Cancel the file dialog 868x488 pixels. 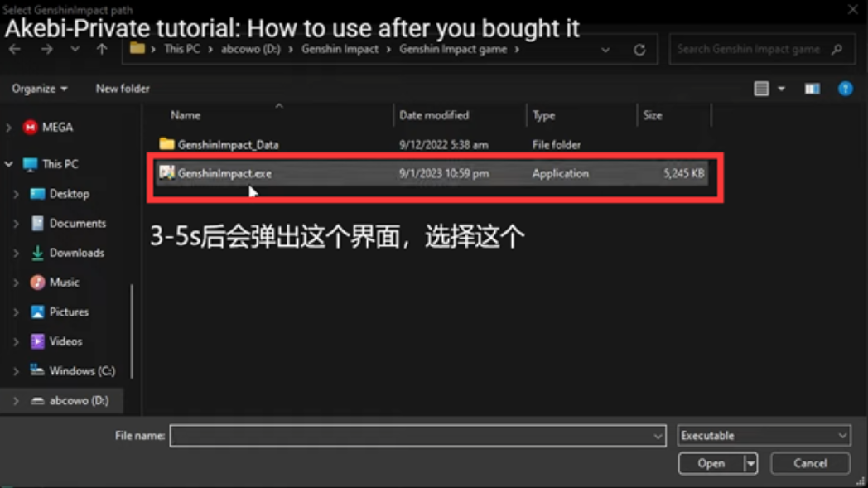click(810, 464)
